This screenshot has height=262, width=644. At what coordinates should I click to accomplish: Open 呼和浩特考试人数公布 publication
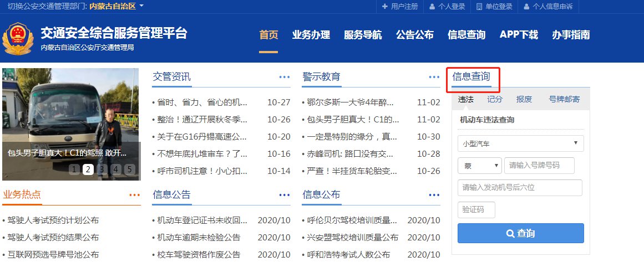tap(348, 255)
